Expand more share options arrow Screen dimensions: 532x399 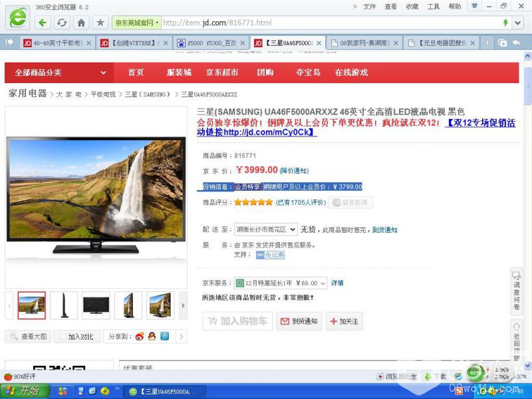181,336
